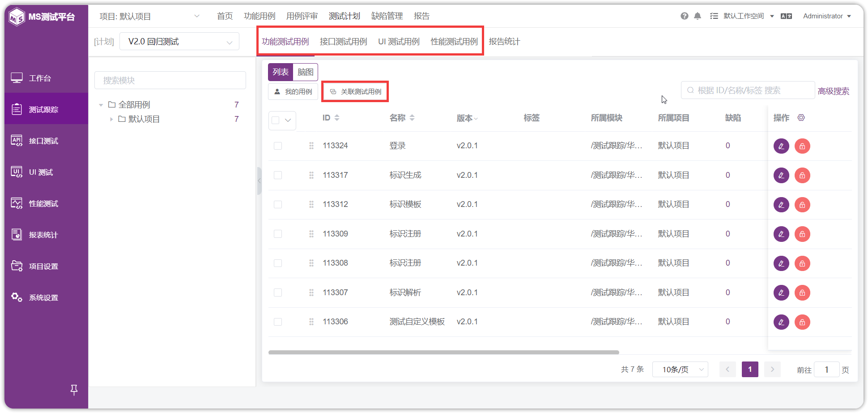Switch to the 脑图 view
This screenshot has width=868, height=413.
[306, 72]
